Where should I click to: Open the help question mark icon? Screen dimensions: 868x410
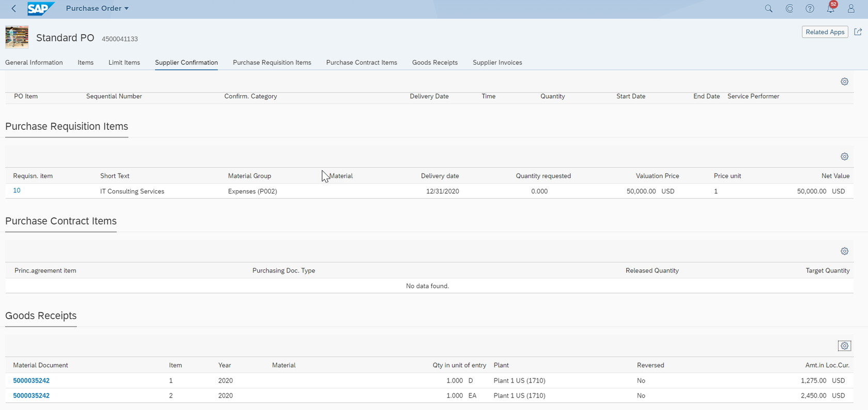tap(810, 8)
